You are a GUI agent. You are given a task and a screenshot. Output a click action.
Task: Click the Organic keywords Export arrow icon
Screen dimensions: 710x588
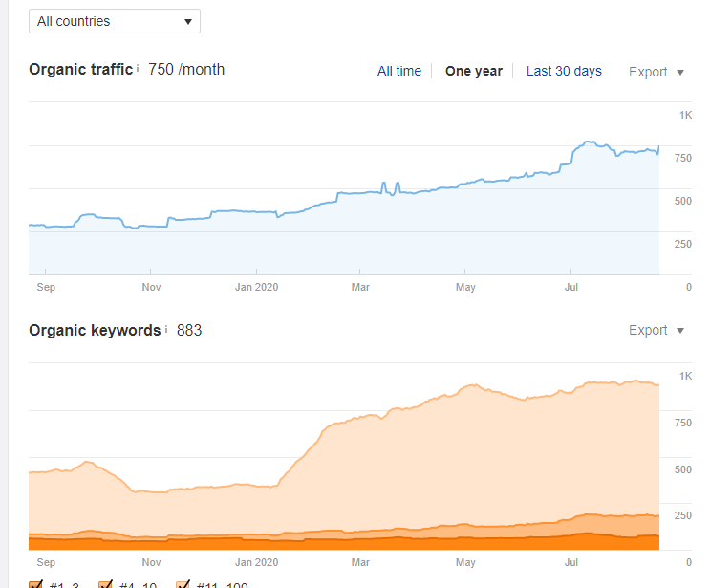click(680, 331)
